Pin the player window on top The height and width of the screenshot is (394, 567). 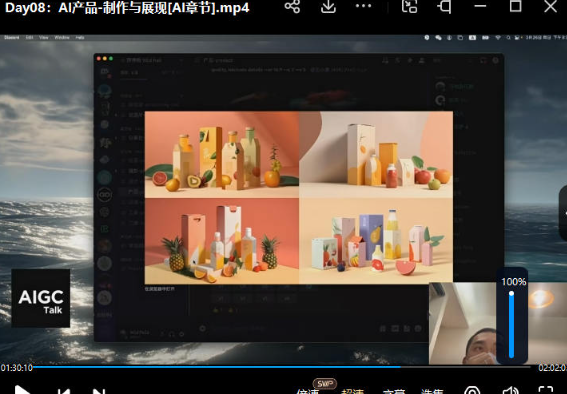[444, 6]
